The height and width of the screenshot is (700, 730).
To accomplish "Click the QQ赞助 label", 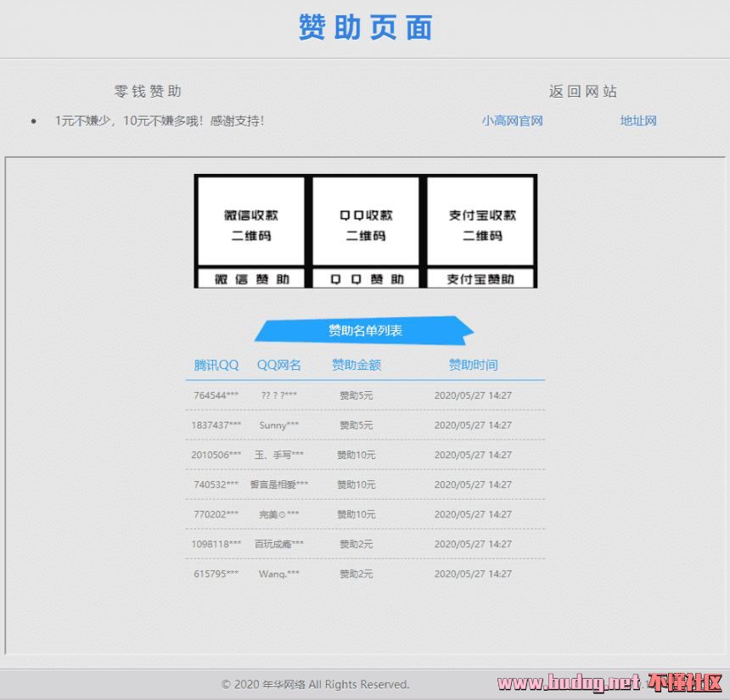I will [x=366, y=279].
